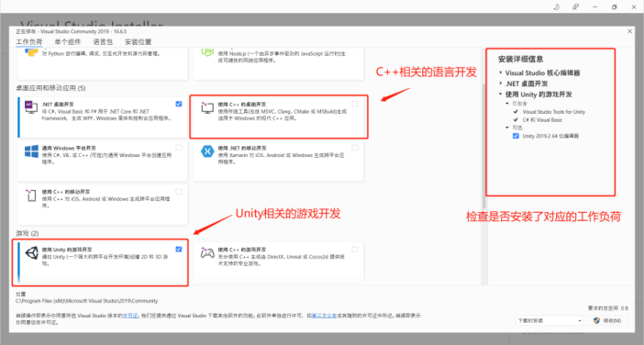Click the Xamarin icon for 使用 .NET 的移动开发
The width and height of the screenshot is (644, 345).
pyautogui.click(x=207, y=151)
